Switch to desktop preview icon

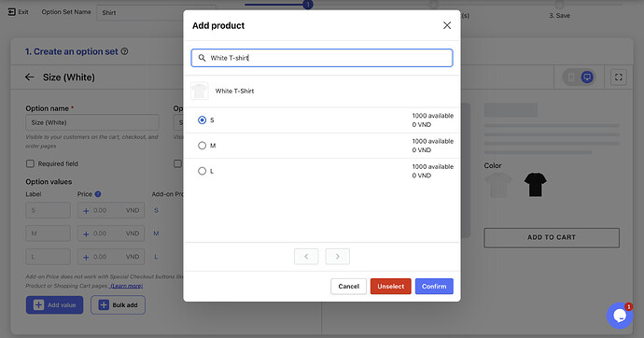tap(587, 77)
